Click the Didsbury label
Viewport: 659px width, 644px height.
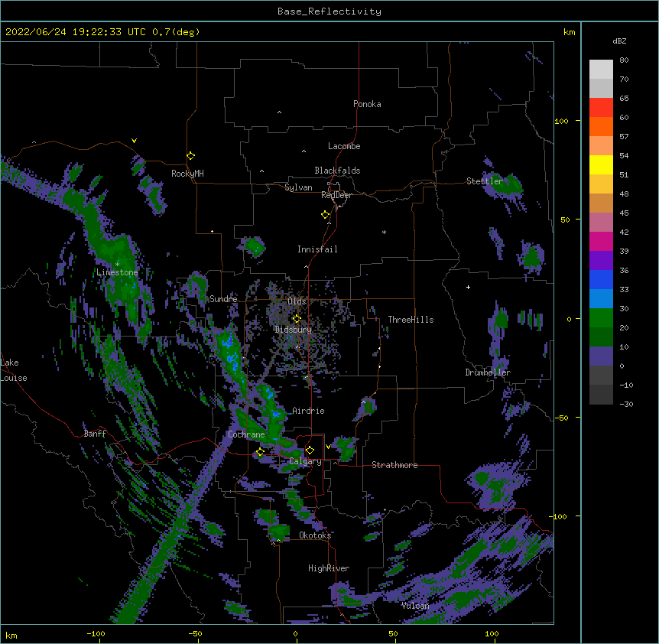point(294,330)
